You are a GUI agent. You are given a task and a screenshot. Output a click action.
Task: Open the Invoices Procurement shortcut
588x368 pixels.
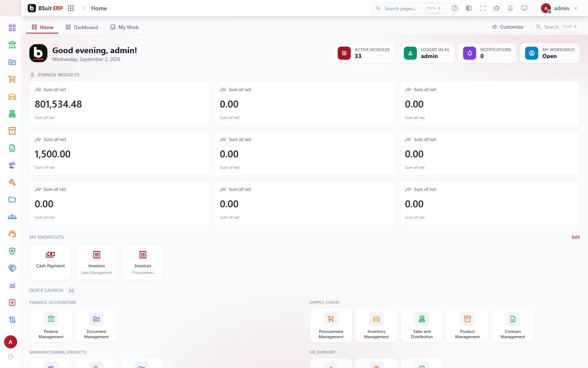pyautogui.click(x=143, y=262)
